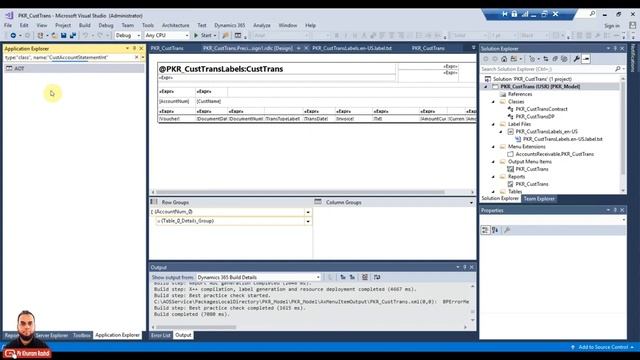640x360 pixels.
Task: Click the Find in Files toolbar icon
Action: tap(225, 36)
